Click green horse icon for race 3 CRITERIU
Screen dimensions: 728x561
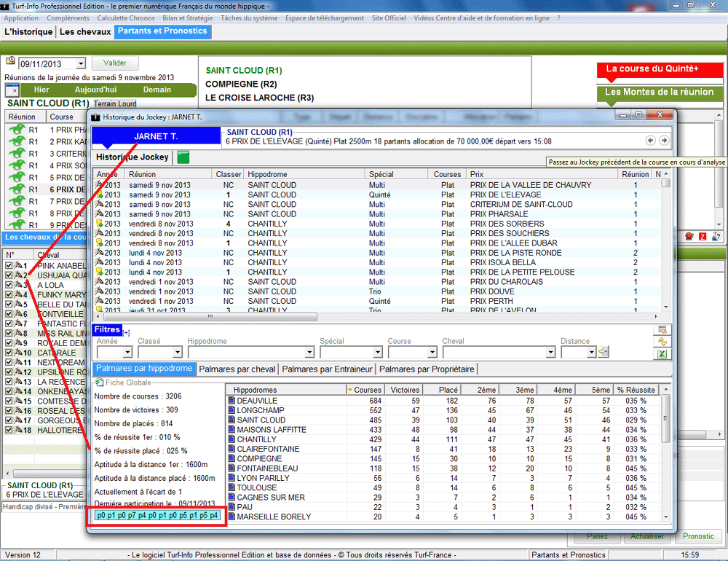(x=17, y=154)
